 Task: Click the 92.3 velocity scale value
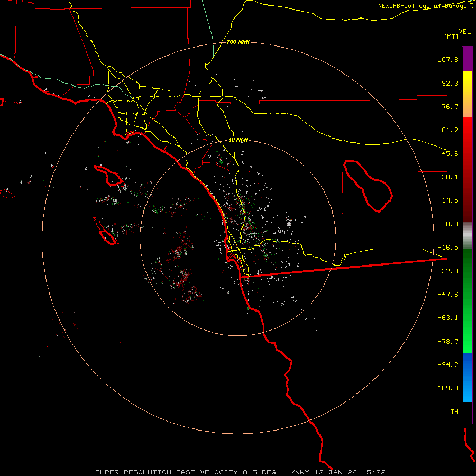click(450, 83)
